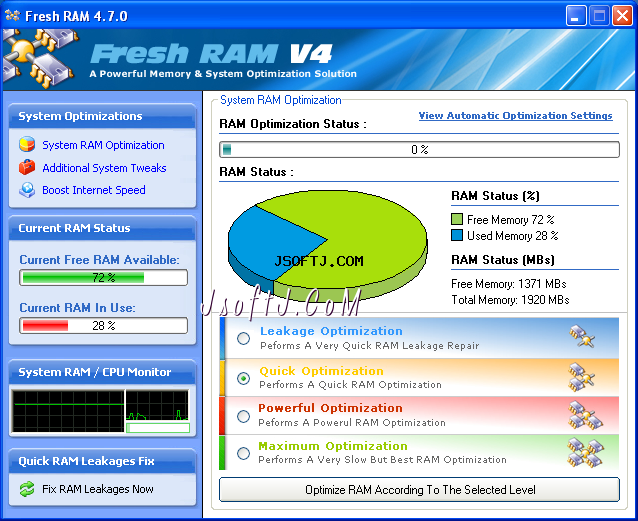Click the Current RAM In Use red bar
Screen dimensions: 638x521
(103, 326)
